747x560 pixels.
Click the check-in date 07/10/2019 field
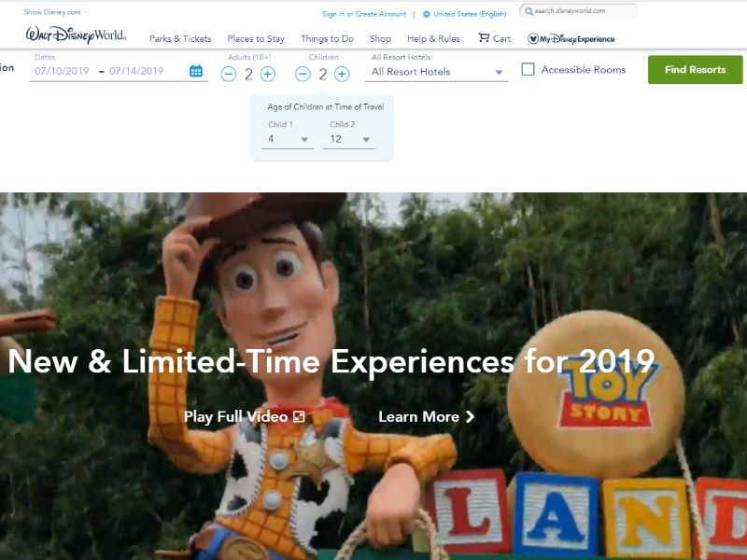point(62,72)
